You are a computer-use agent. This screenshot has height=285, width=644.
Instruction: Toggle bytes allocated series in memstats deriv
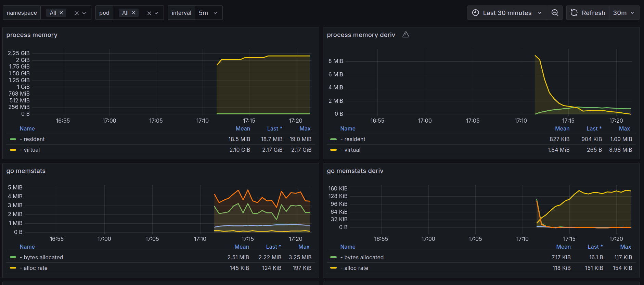click(x=362, y=257)
